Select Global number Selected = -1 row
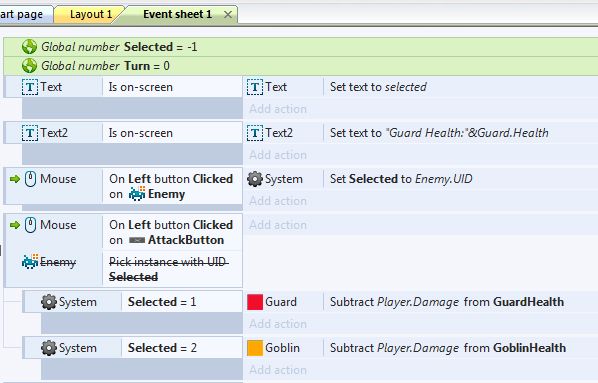 point(301,47)
